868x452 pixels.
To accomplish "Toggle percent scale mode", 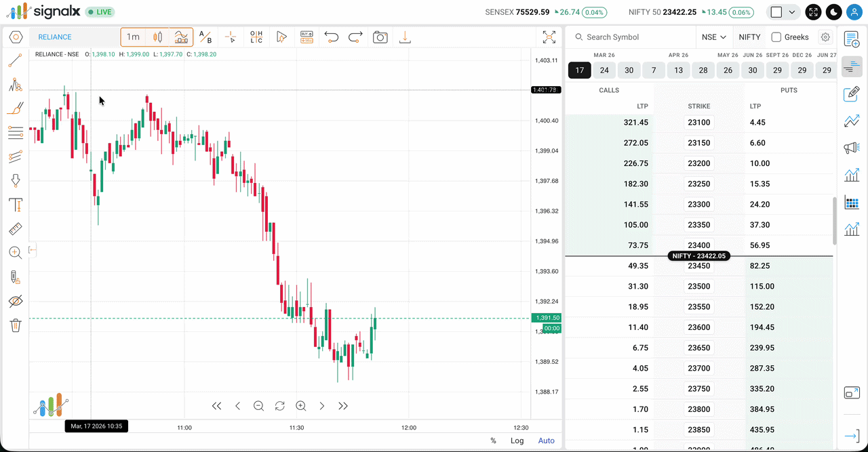I will pyautogui.click(x=493, y=440).
